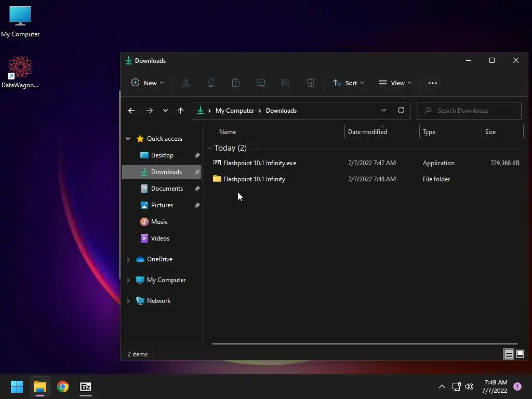Unpin Desktop from Quick access
The image size is (532, 399).
pyautogui.click(x=197, y=155)
